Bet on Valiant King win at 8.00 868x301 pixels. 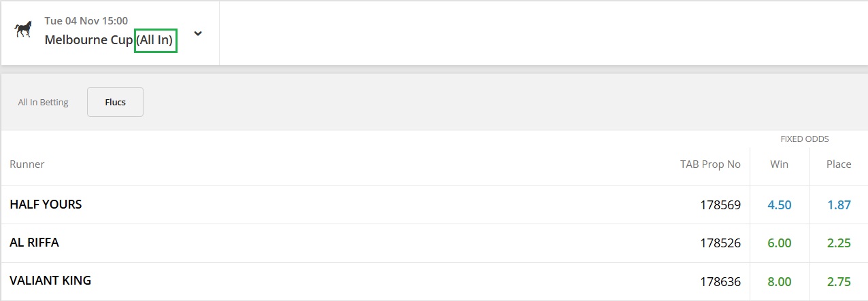coord(780,281)
